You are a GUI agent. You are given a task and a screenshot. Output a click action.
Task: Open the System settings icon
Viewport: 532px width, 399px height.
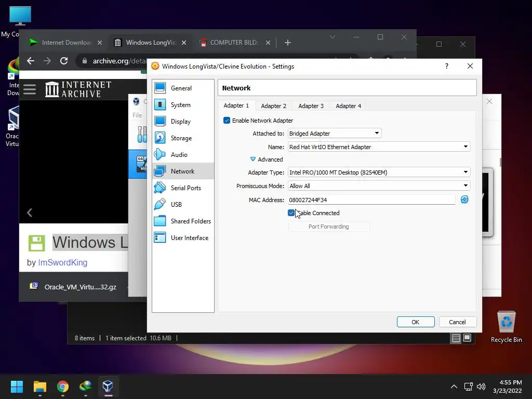160,105
